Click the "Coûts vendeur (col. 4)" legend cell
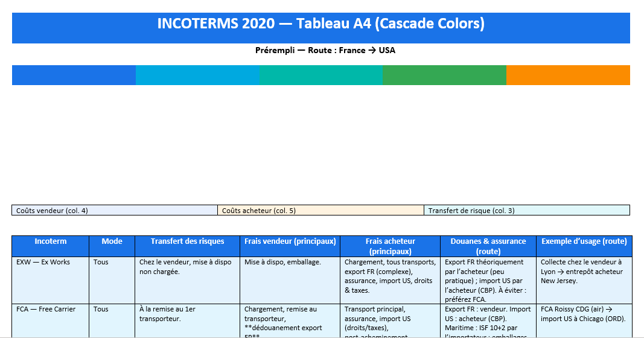 pos(115,211)
